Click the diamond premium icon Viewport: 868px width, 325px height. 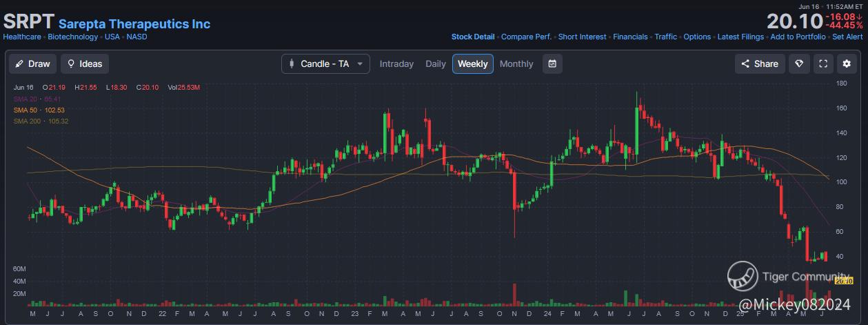799,63
